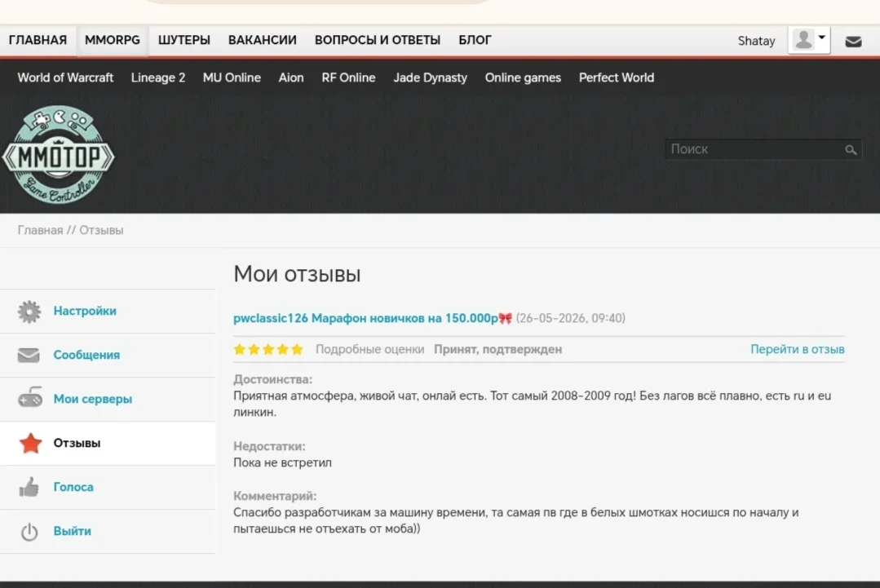Click the Комментарий: label

pyautogui.click(x=275, y=496)
